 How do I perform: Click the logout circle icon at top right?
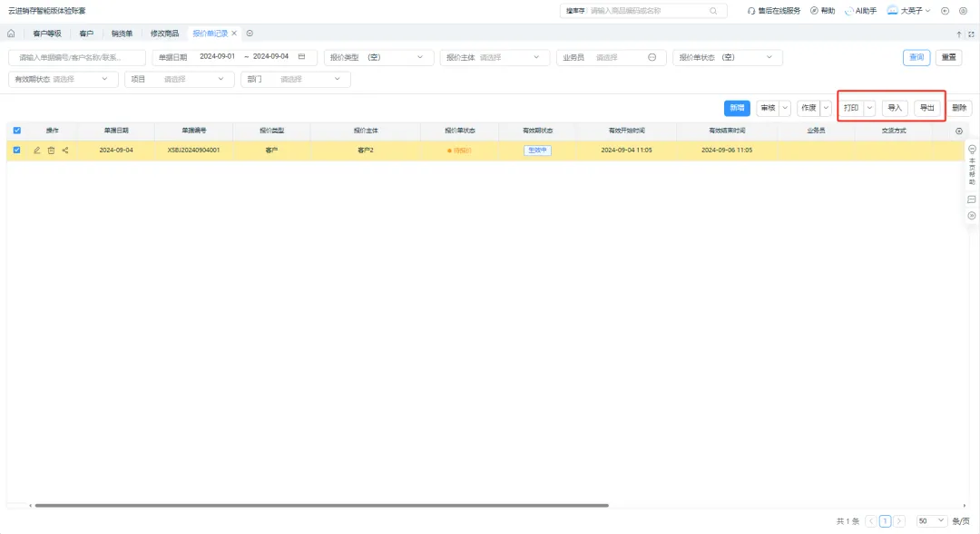coord(945,11)
